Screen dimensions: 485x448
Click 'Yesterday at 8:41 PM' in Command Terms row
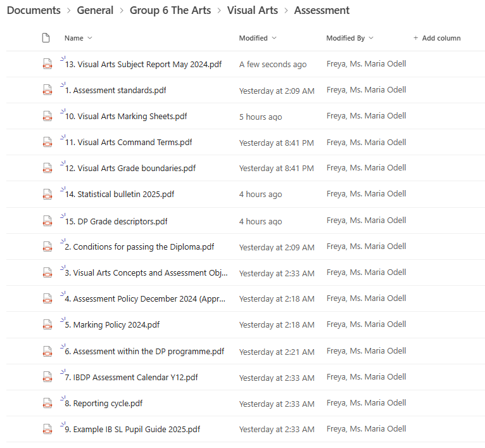pyautogui.click(x=277, y=143)
